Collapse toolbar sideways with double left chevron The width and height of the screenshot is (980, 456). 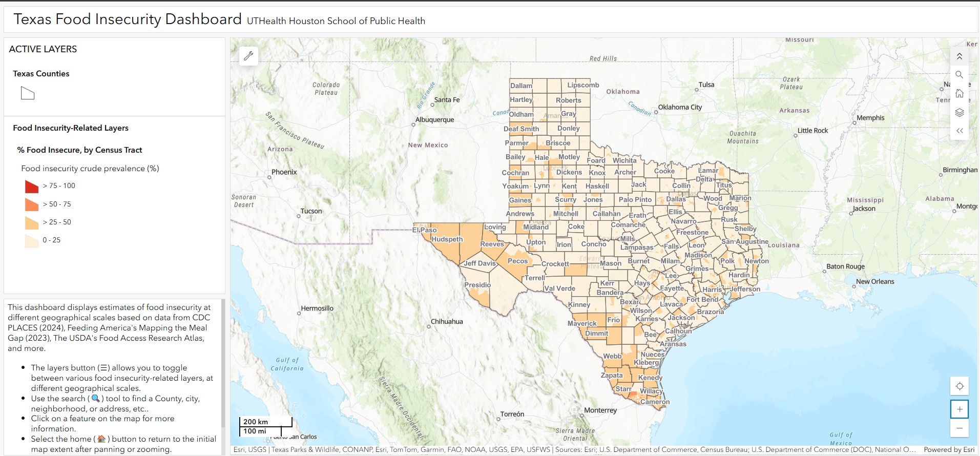coord(959,131)
